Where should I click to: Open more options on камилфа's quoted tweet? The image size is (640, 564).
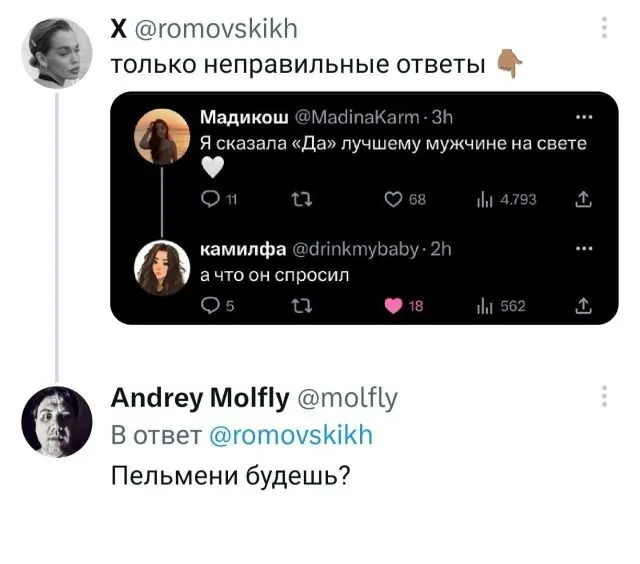click(x=582, y=247)
